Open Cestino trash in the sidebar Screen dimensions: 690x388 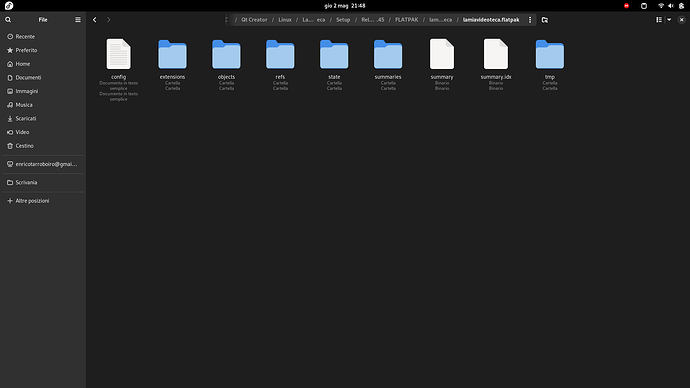43,146
